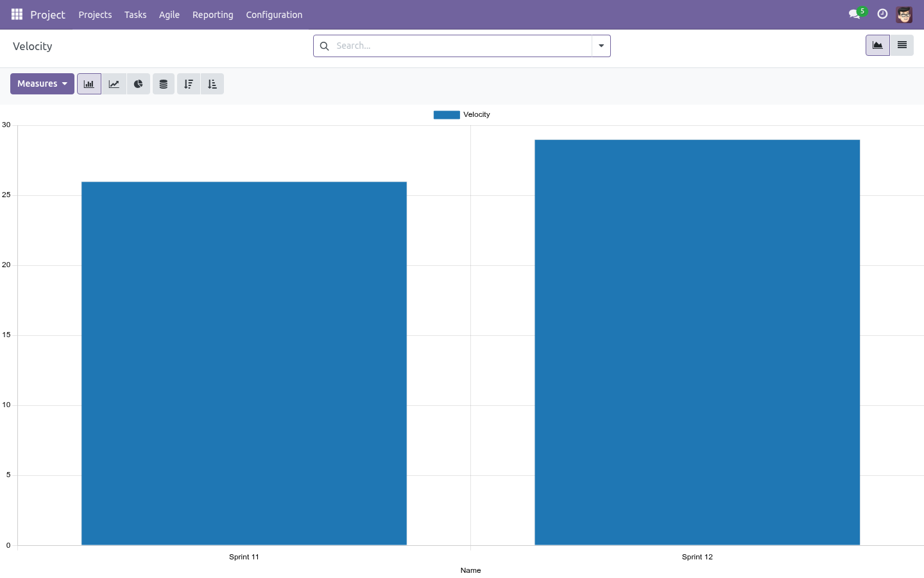Viewport: 924px width, 578px height.
Task: Click the Sprint 12 bar
Action: 697,342
